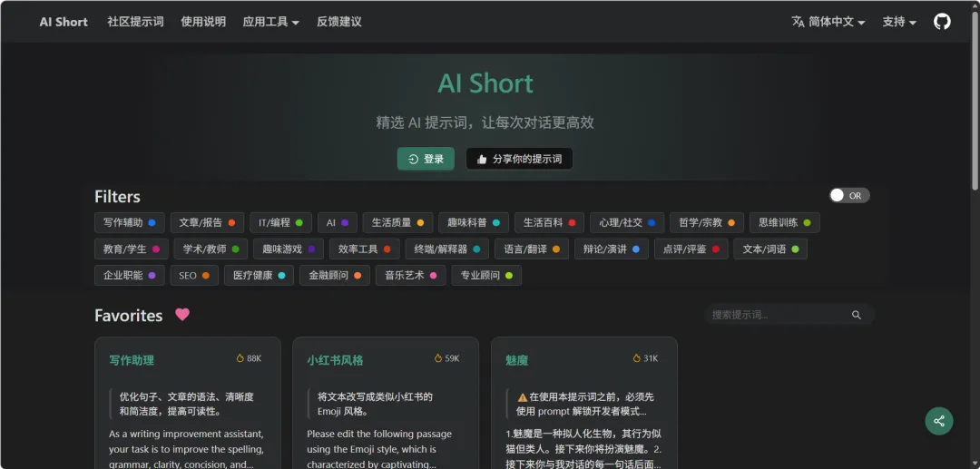Toggle the 医疗健康 filter tag

[259, 276]
